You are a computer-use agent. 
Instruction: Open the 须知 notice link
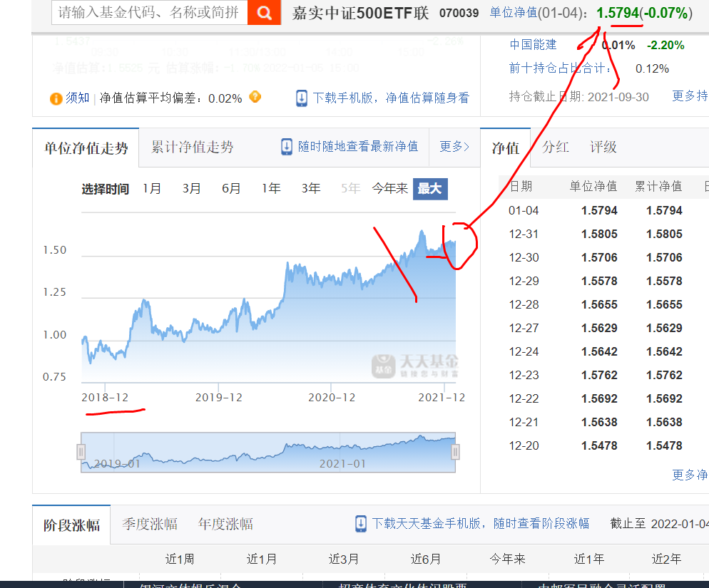click(77, 98)
